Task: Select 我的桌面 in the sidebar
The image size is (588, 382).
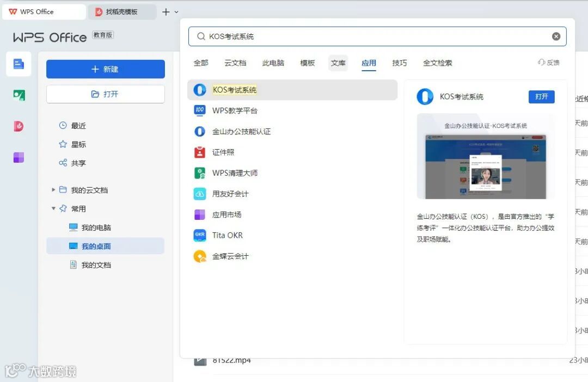Action: (106, 246)
